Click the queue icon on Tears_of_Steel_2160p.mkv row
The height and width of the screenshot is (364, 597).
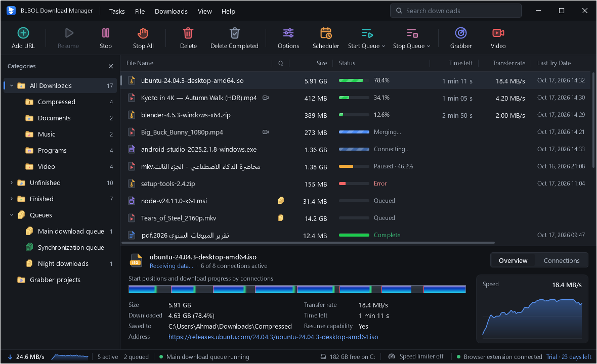click(x=281, y=217)
